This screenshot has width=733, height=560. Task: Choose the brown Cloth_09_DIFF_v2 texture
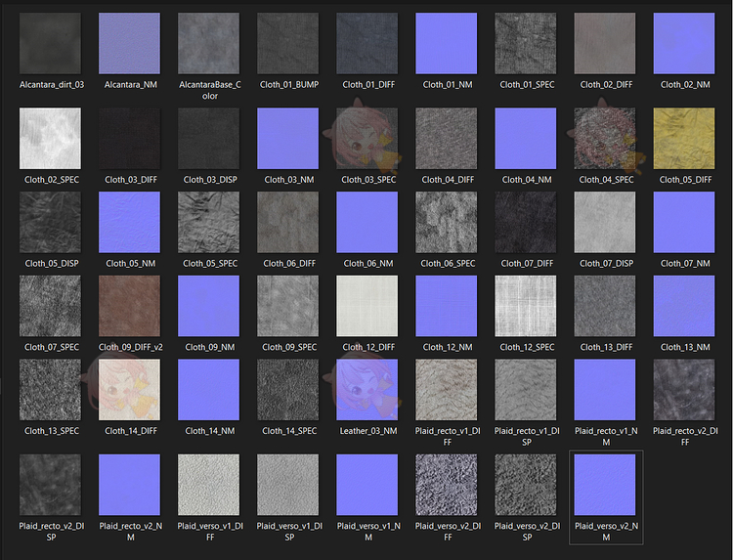129,306
